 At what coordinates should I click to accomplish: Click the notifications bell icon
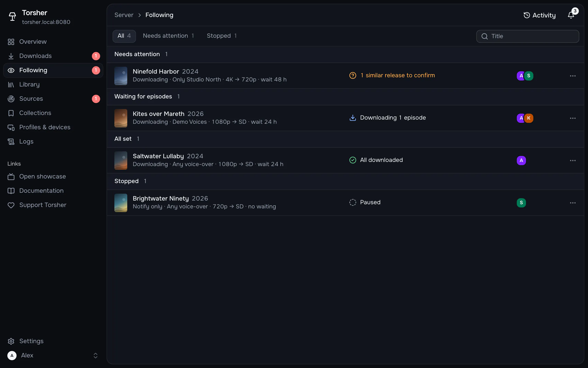pyautogui.click(x=571, y=15)
